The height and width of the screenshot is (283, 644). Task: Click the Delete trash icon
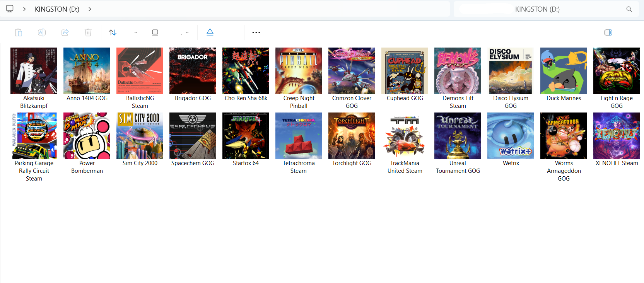point(88,32)
